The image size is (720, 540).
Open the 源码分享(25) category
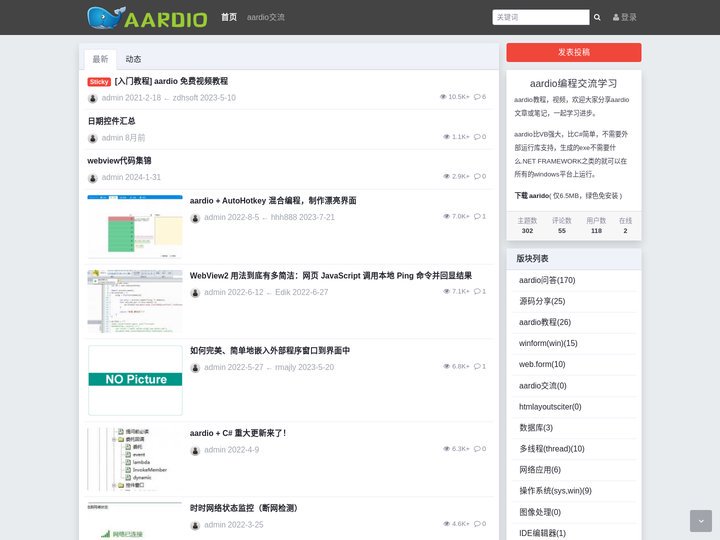click(542, 301)
